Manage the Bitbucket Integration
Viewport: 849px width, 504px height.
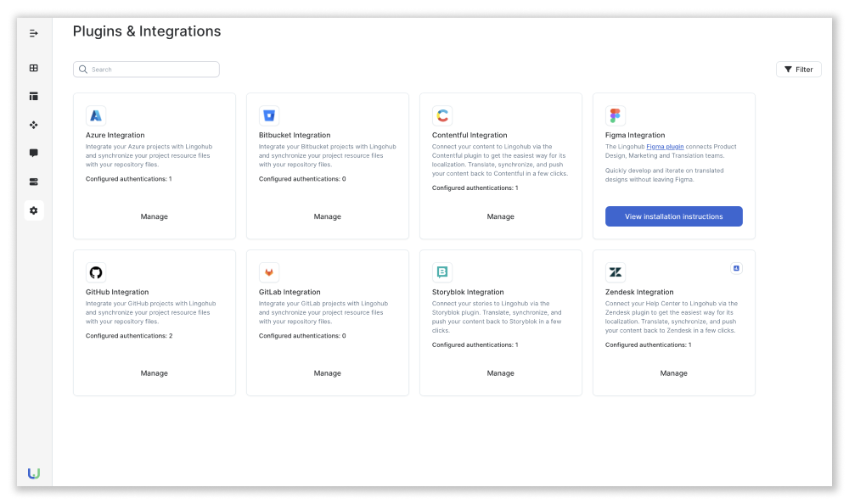pyautogui.click(x=328, y=216)
